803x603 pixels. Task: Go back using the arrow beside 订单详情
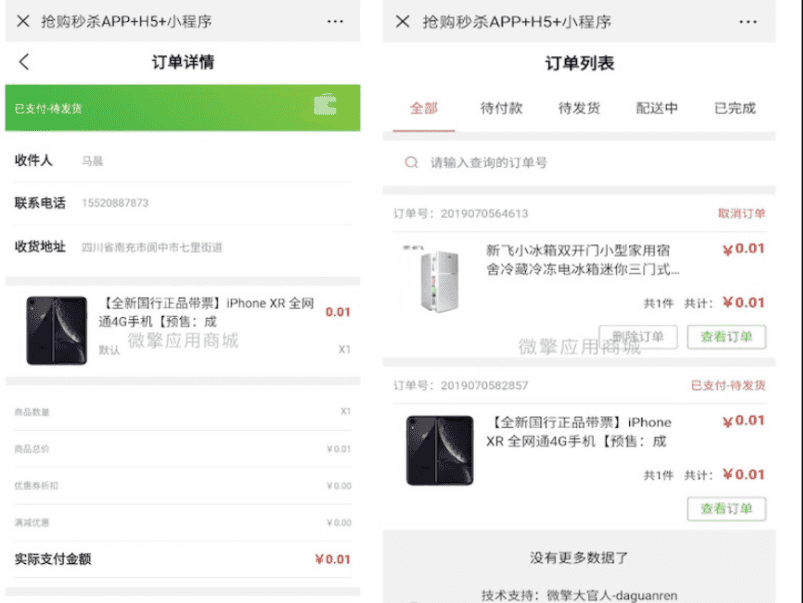(24, 62)
